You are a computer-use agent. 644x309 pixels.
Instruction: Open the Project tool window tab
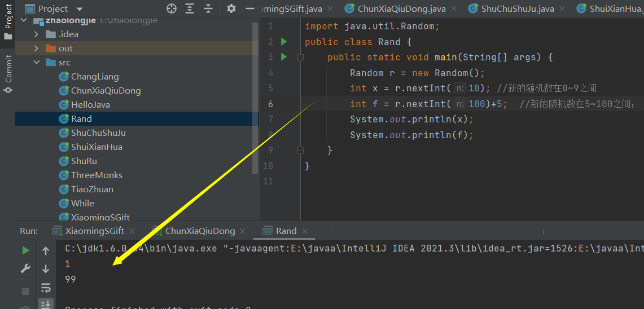[8, 21]
